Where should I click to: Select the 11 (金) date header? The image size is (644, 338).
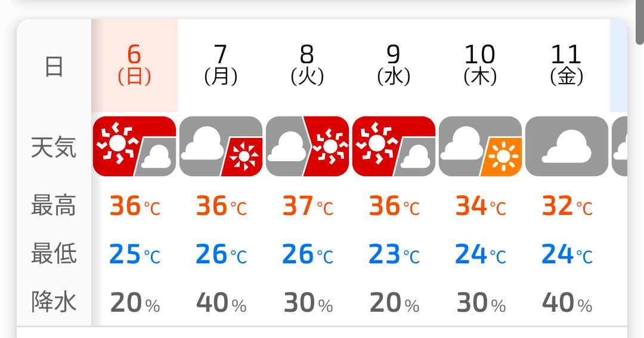567,66
